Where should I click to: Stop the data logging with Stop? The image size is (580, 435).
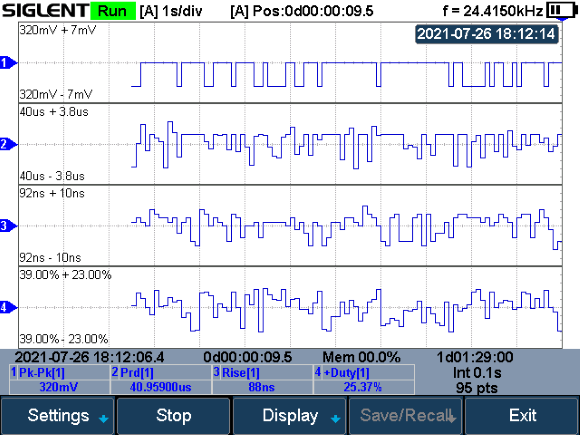173,416
